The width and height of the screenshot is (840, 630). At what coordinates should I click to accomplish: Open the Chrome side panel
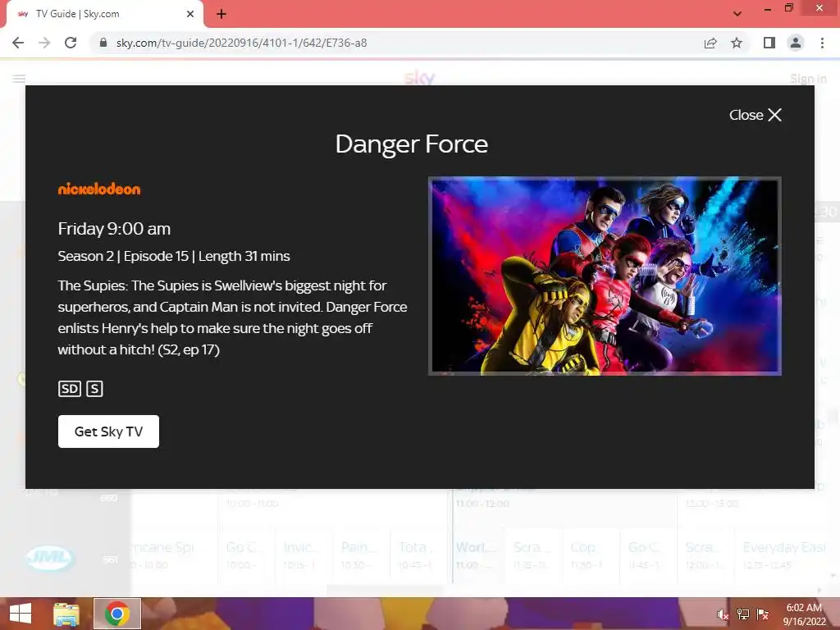pos(769,43)
